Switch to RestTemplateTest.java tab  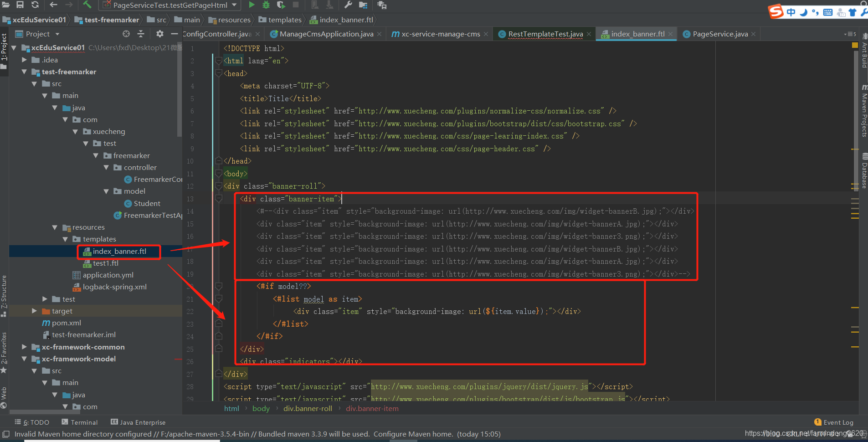pos(545,34)
